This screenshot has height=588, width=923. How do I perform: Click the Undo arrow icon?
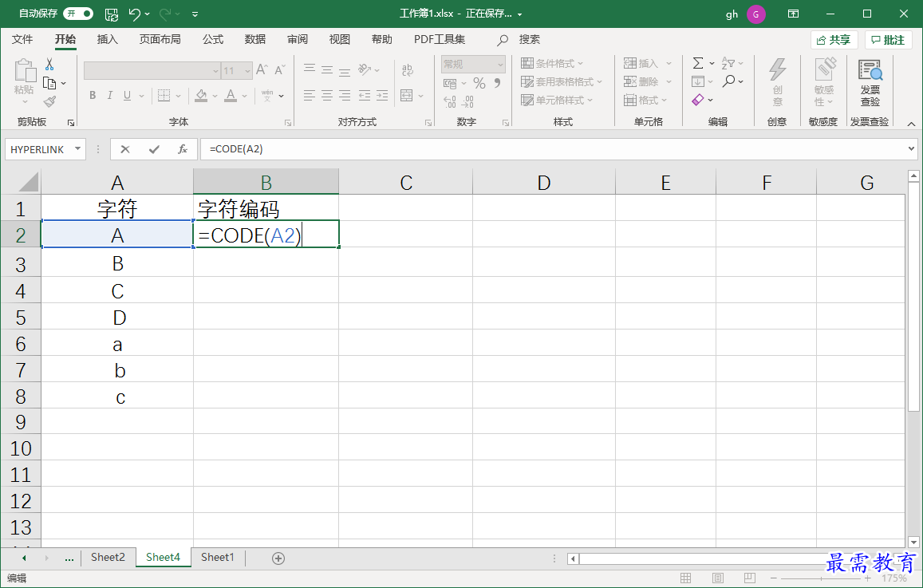tap(135, 14)
